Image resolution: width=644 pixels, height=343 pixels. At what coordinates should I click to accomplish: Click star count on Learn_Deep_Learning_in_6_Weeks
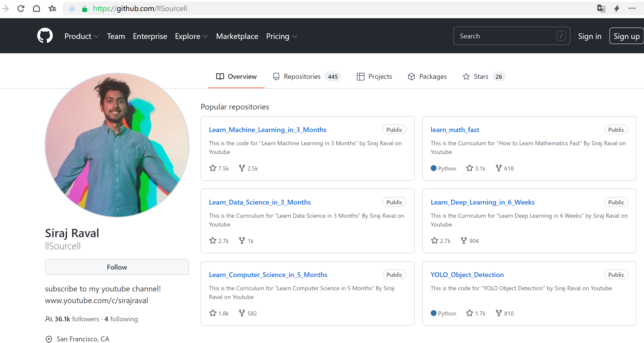tap(441, 241)
